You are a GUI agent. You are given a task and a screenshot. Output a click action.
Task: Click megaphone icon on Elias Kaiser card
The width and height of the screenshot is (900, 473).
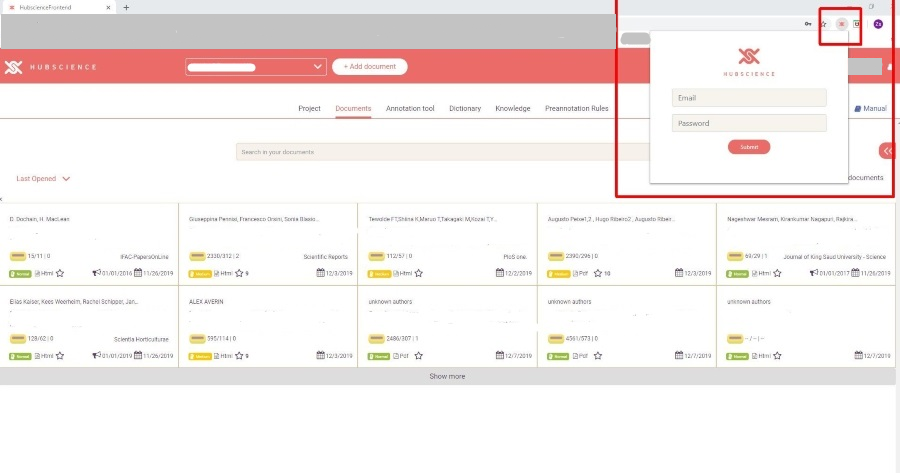tap(96, 355)
